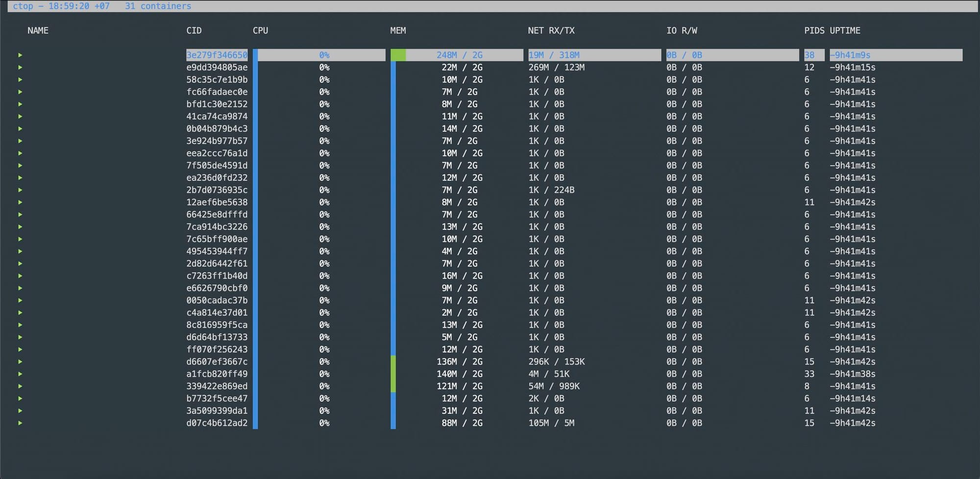This screenshot has width=980, height=479.
Task: Click uptime value -9h41m14s
Action: pyautogui.click(x=853, y=398)
